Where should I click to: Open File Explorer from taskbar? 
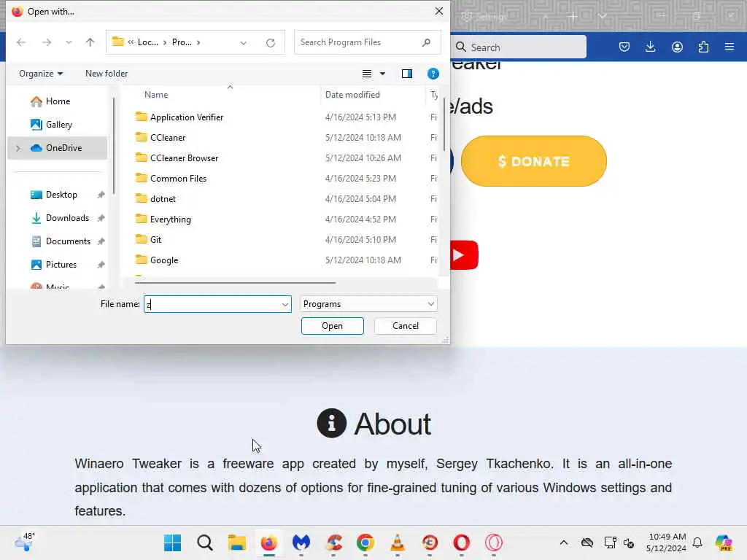coord(237,542)
